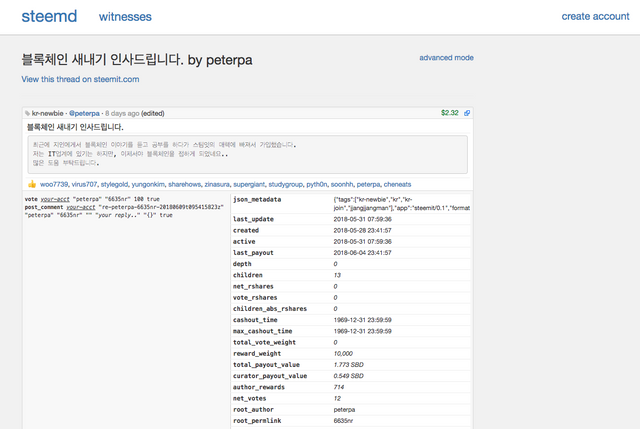Select the children value 13
The width and height of the screenshot is (640, 429).
[x=337, y=275]
